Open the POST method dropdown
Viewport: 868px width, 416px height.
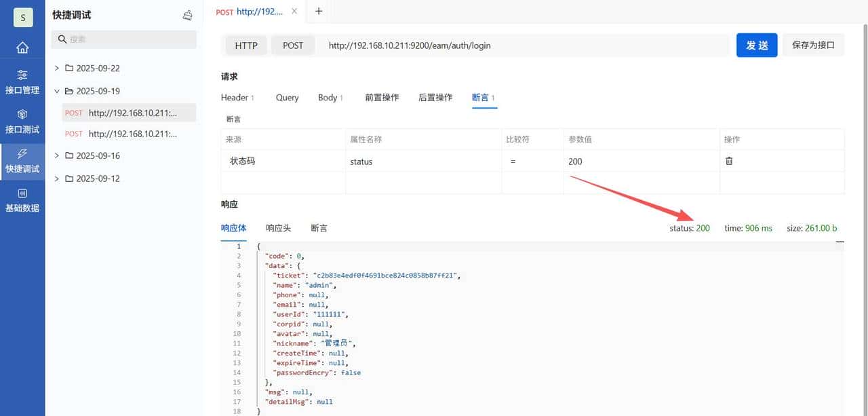tap(293, 45)
